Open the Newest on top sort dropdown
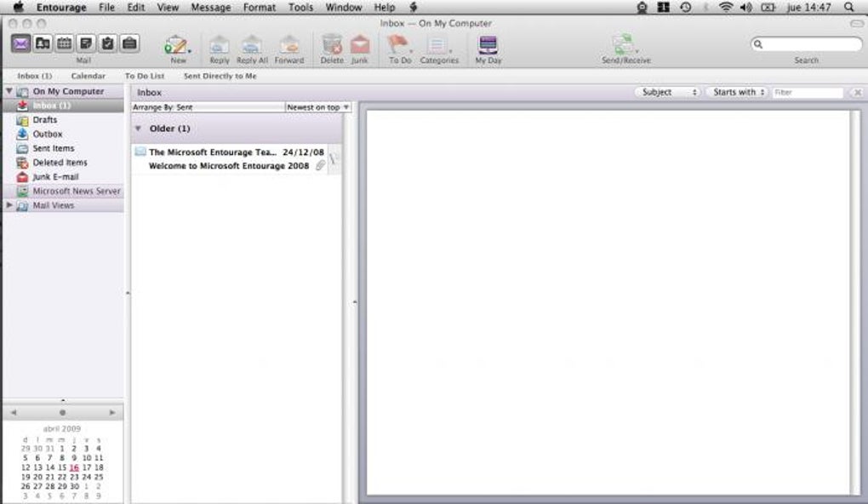 (317, 107)
